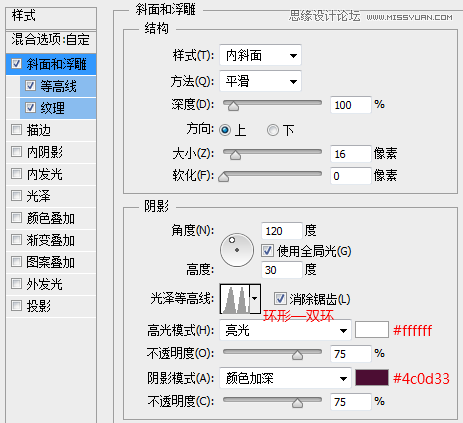The width and height of the screenshot is (463, 423).
Task: Select the 颜色叠加 style entry label
Action: click(51, 218)
